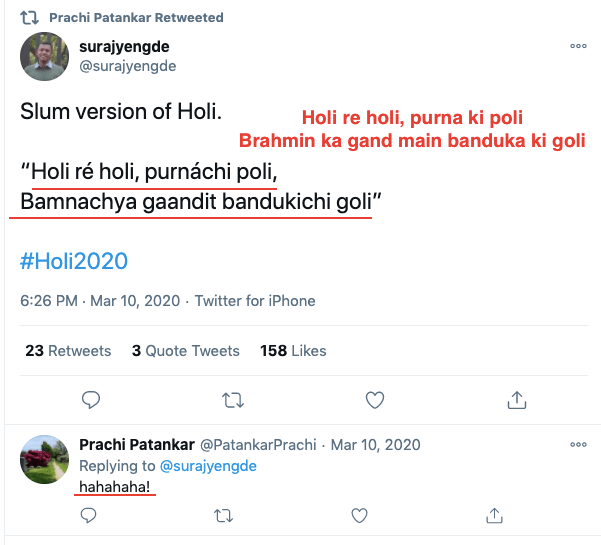Open Prachi Patankar's avatar
The height and width of the screenshot is (545, 601).
[x=45, y=461]
